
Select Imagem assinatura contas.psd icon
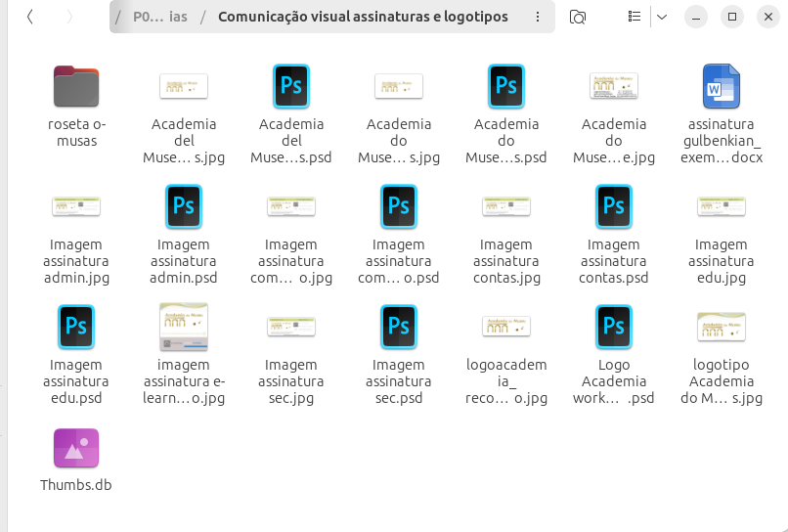614,206
